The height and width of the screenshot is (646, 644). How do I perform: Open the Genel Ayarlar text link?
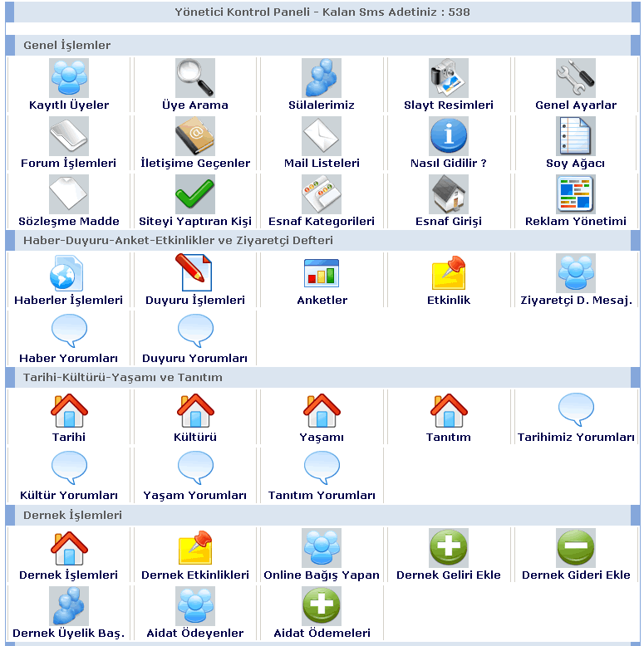pyautogui.click(x=576, y=105)
